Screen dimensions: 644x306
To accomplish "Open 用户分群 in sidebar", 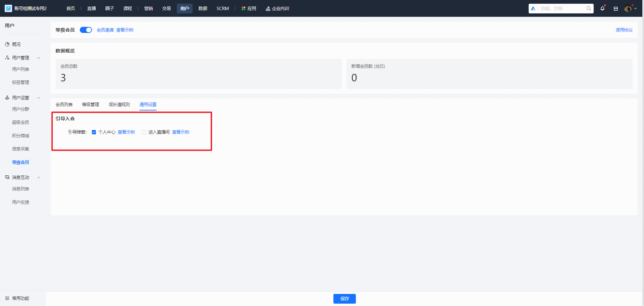I will point(20,109).
